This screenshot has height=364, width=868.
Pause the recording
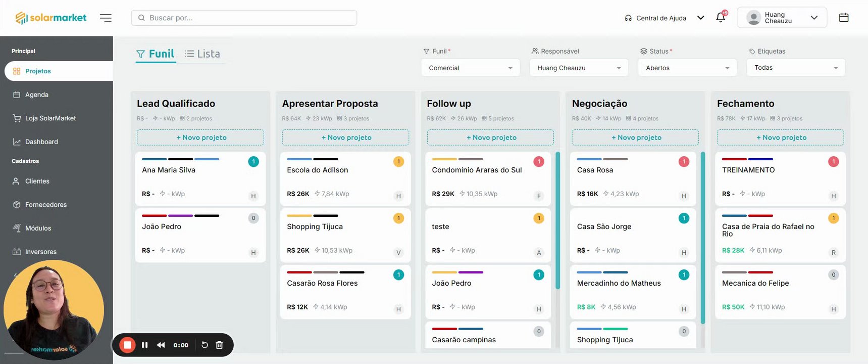click(145, 345)
